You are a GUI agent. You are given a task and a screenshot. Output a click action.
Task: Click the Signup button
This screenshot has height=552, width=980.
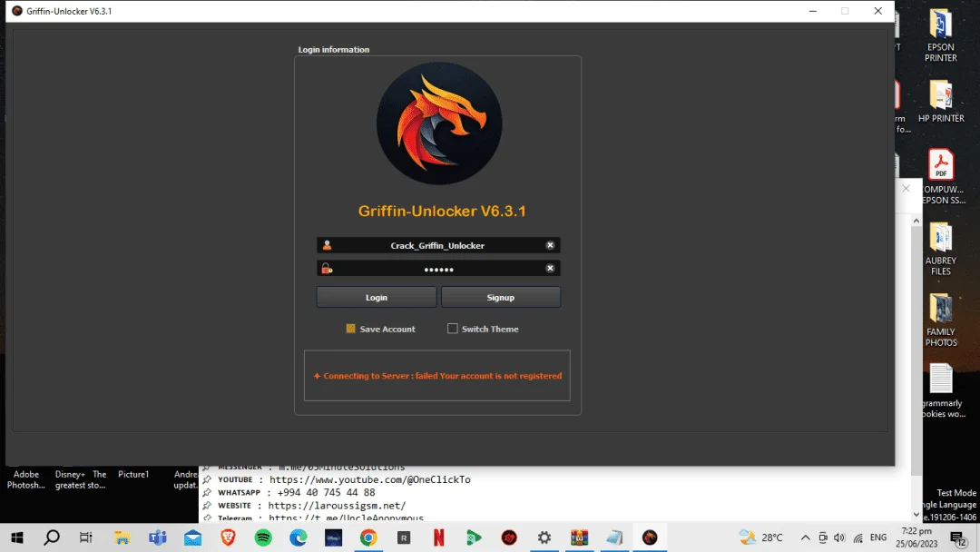(501, 297)
